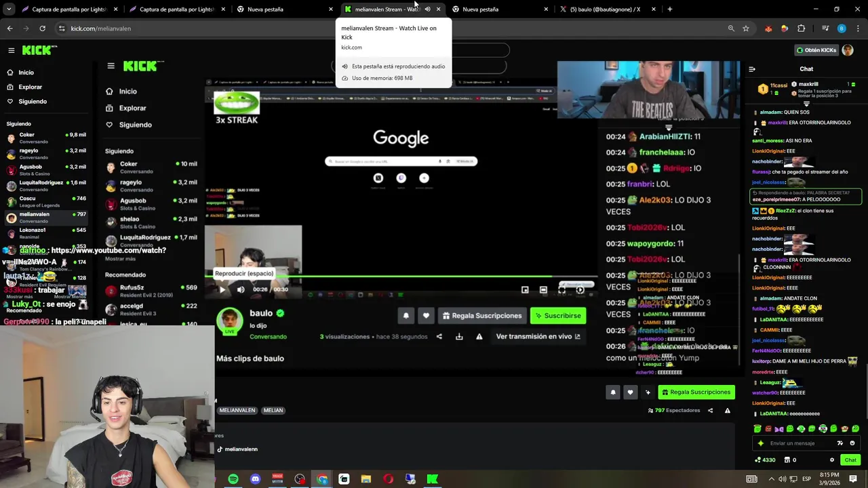Click the bell icon in the stream info bar
The height and width of the screenshot is (488, 868).
coord(613,392)
